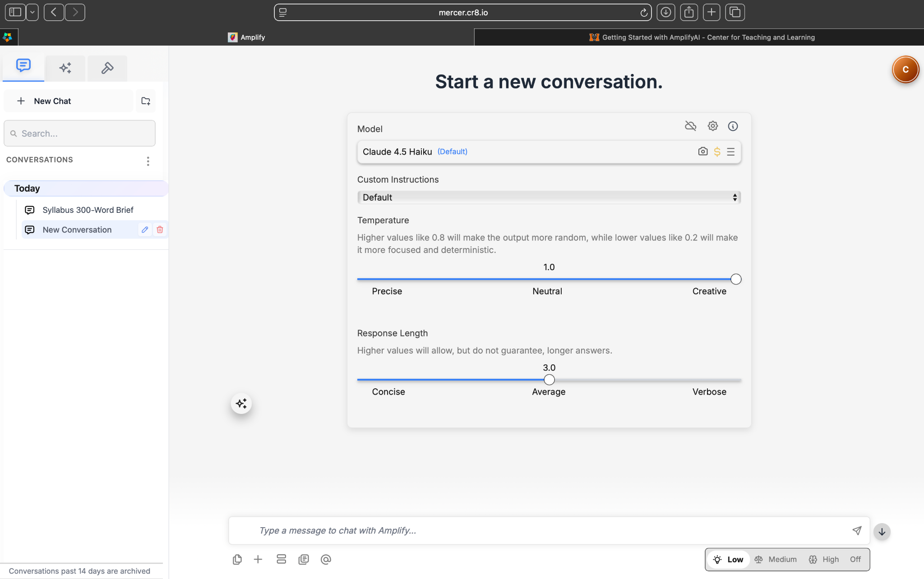Open model settings gear icon
This screenshot has height=579, width=924.
click(x=713, y=126)
